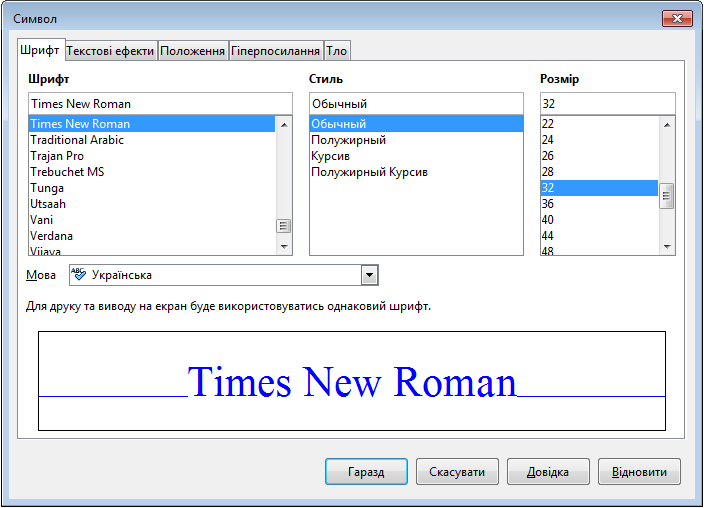Choose Verdana from the font list
This screenshot has width=704, height=508.
[x=51, y=236]
